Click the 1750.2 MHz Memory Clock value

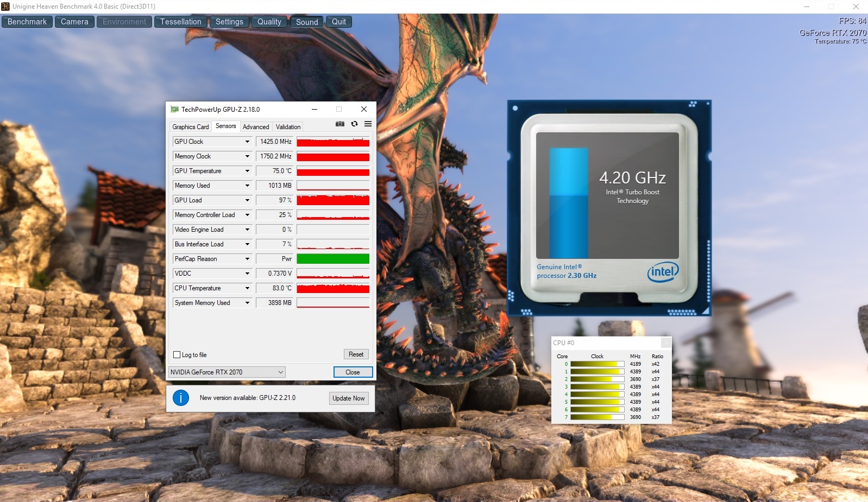point(275,156)
